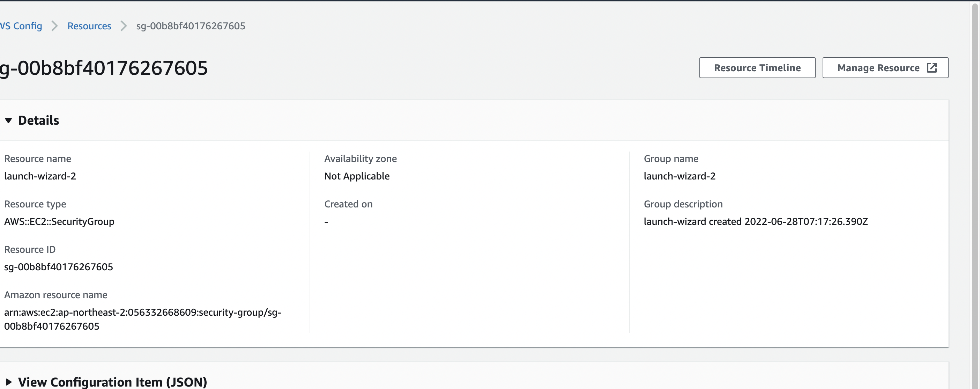Click the external link icon on Manage Resource

click(x=932, y=68)
